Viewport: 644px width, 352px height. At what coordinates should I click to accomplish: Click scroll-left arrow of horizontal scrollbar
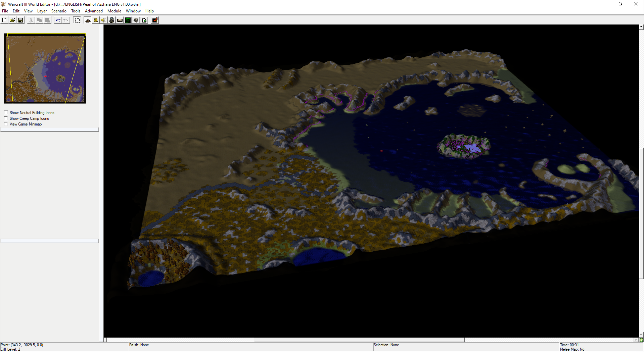tap(105, 340)
